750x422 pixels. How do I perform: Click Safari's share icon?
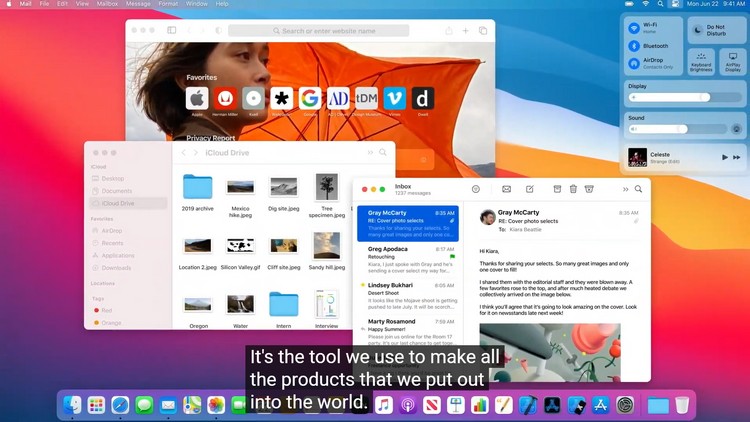(x=449, y=31)
